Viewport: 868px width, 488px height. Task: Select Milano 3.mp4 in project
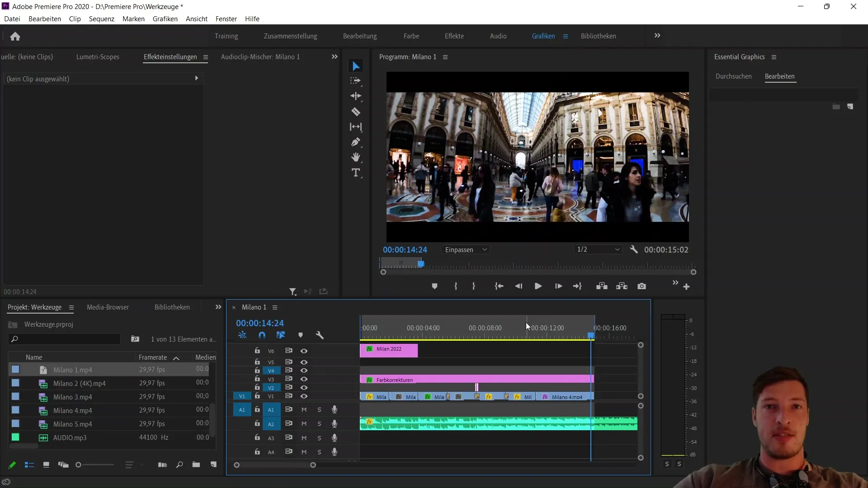click(x=72, y=397)
